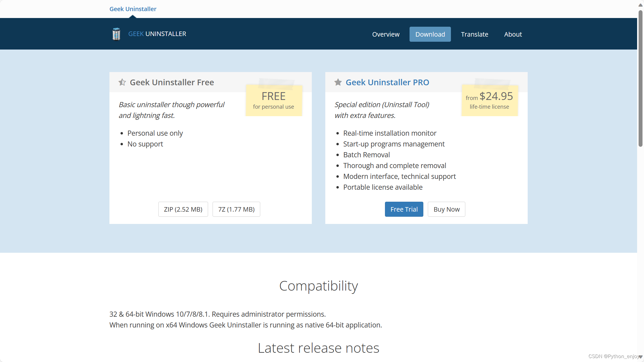Viewport: 644px width, 362px height.
Task: Click the Buy Now button
Action: click(446, 209)
